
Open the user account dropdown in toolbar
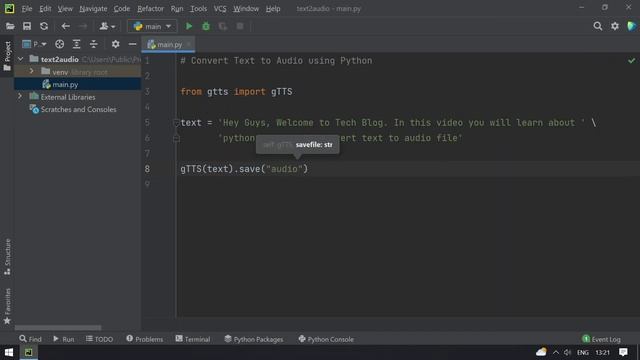pyautogui.click(x=107, y=27)
